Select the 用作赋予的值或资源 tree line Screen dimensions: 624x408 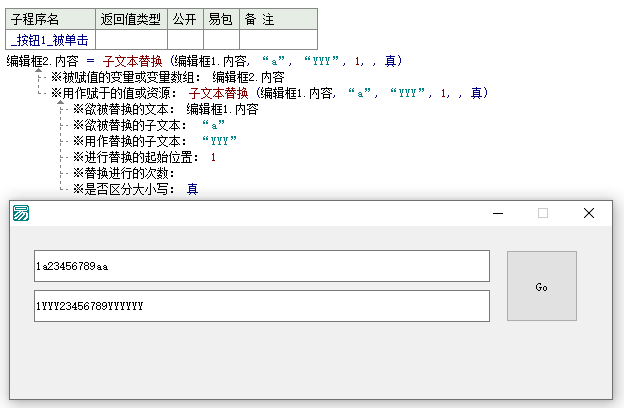pos(120,93)
